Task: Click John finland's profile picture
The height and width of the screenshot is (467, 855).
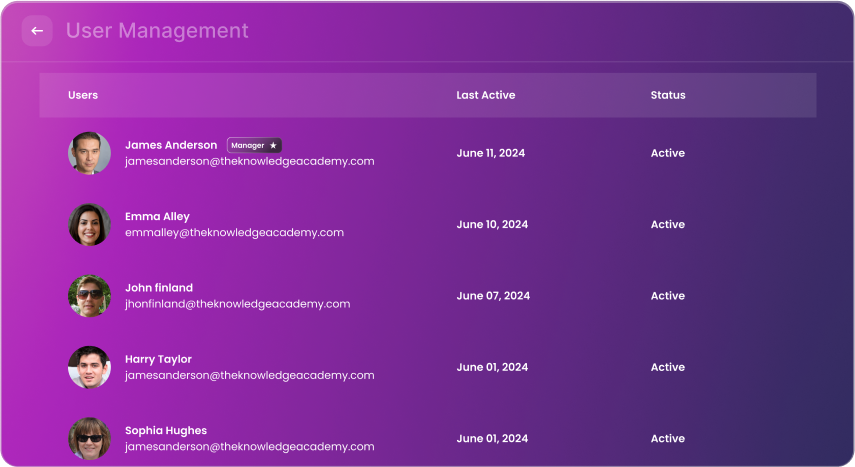Action: tap(89, 296)
